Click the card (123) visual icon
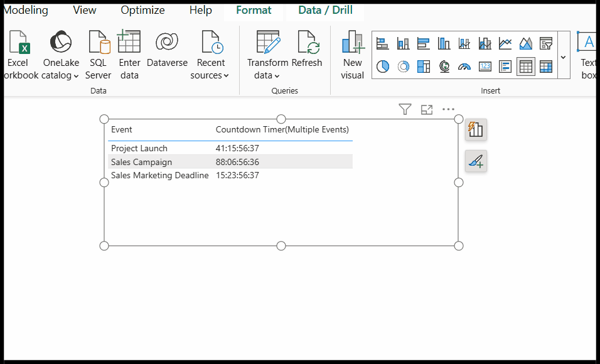The height and width of the screenshot is (364, 600). (485, 67)
